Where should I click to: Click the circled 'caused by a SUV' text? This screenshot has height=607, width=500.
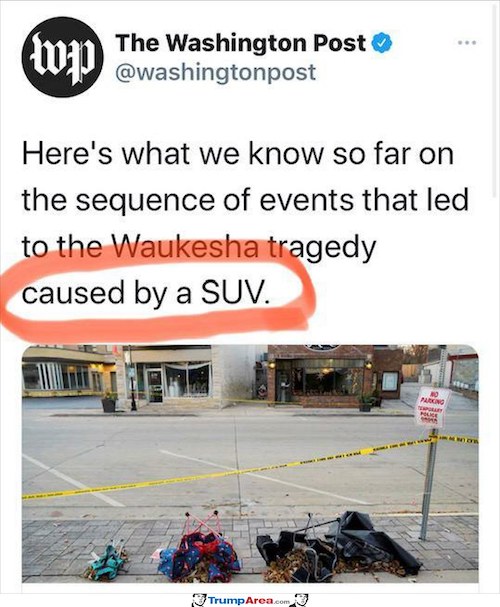[145, 293]
